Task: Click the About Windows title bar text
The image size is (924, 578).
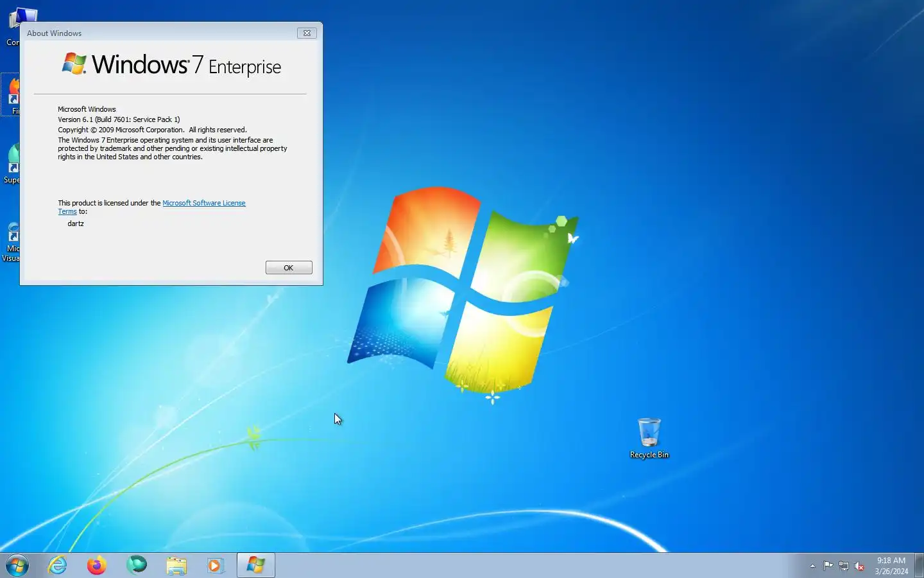Action: (54, 33)
